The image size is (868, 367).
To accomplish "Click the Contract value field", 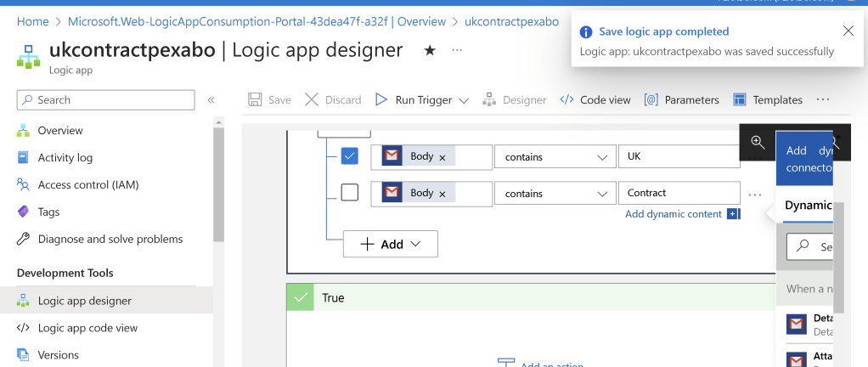I will coord(679,193).
